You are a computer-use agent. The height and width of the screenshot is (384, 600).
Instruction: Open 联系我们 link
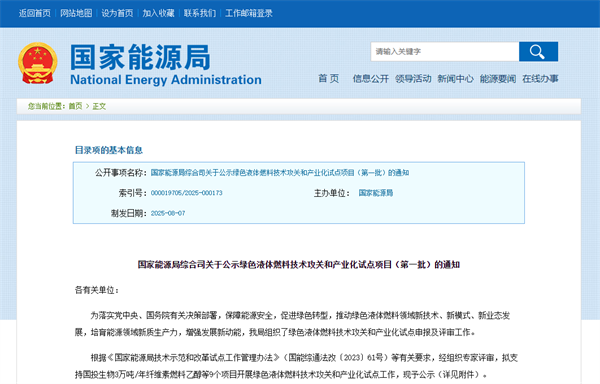click(200, 13)
